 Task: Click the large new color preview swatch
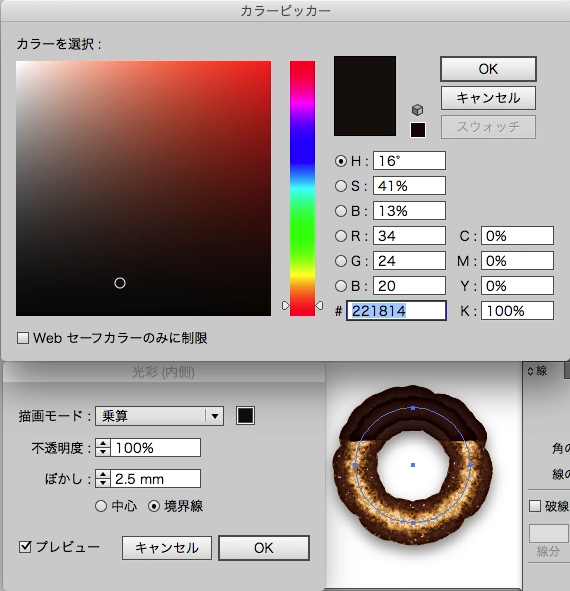[365, 96]
